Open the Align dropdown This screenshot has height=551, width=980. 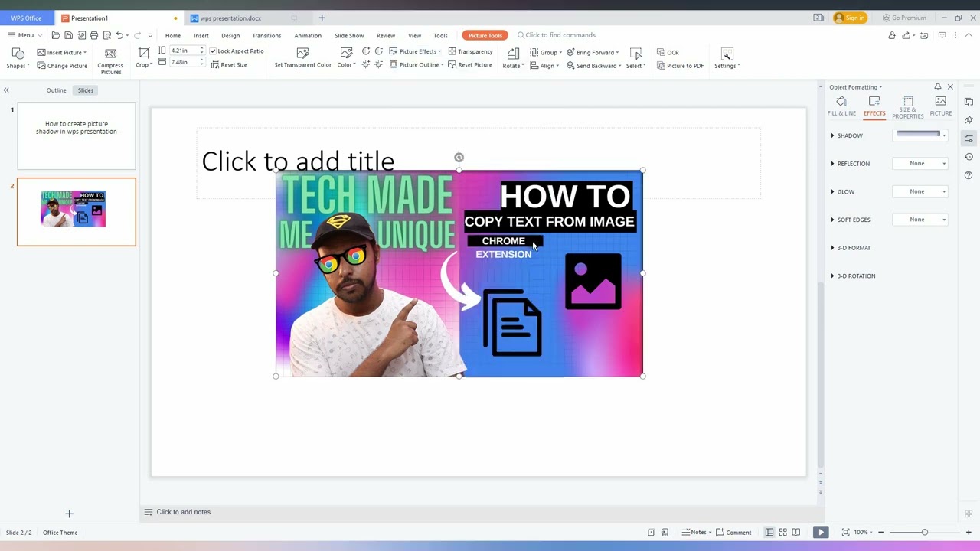tap(544, 66)
